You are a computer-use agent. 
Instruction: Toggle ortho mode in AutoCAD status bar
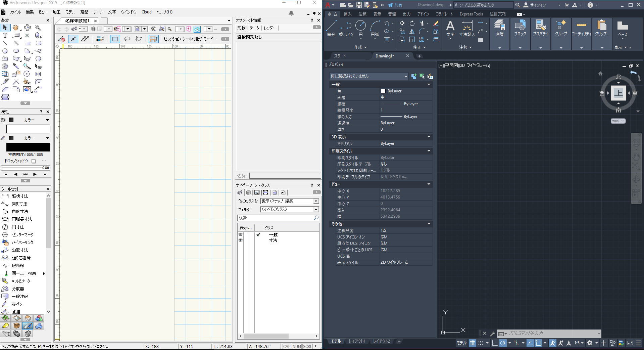(x=494, y=343)
